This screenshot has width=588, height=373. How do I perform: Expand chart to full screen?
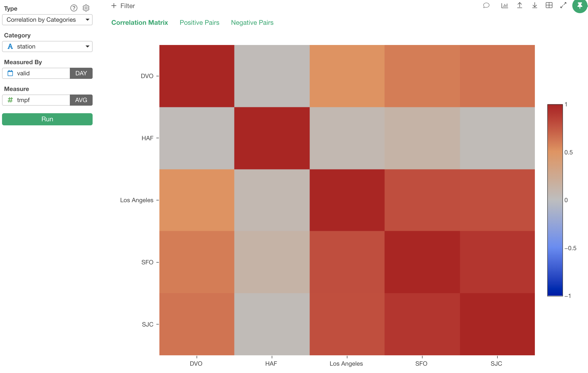pos(563,5)
